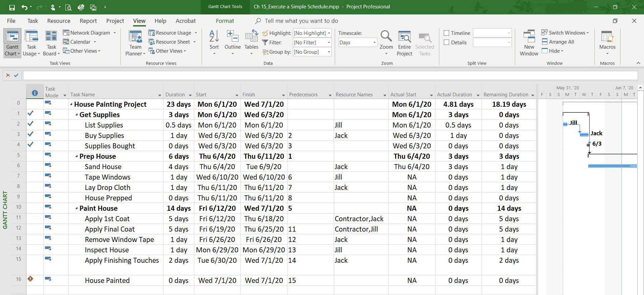The width and height of the screenshot is (644, 295).
Task: Switch to the Resource tab
Action: (x=59, y=21)
